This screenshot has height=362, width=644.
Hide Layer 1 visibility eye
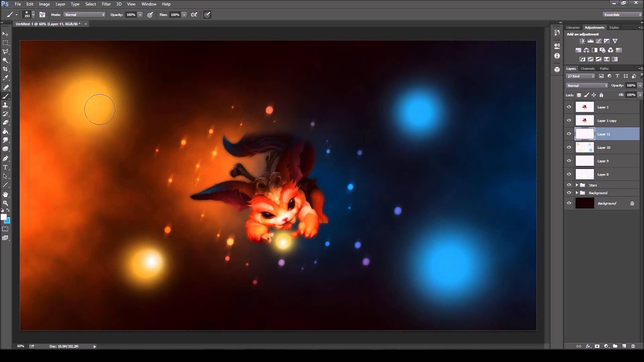pyautogui.click(x=569, y=107)
